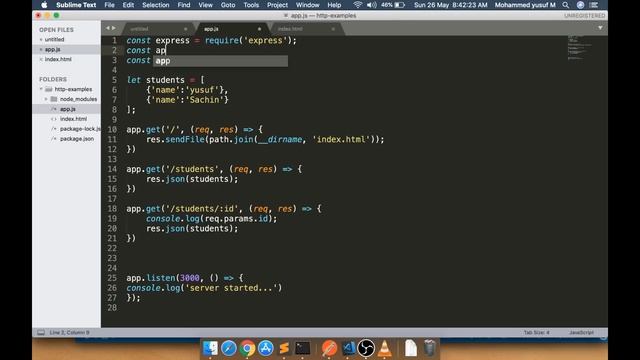Go to next tab arrow

point(114,28)
